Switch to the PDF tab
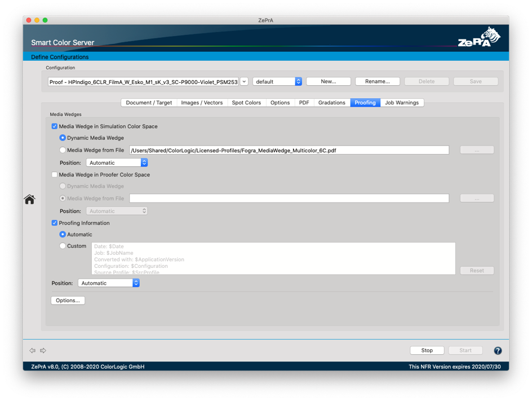Image resolution: width=532 pixels, height=401 pixels. pyautogui.click(x=304, y=103)
